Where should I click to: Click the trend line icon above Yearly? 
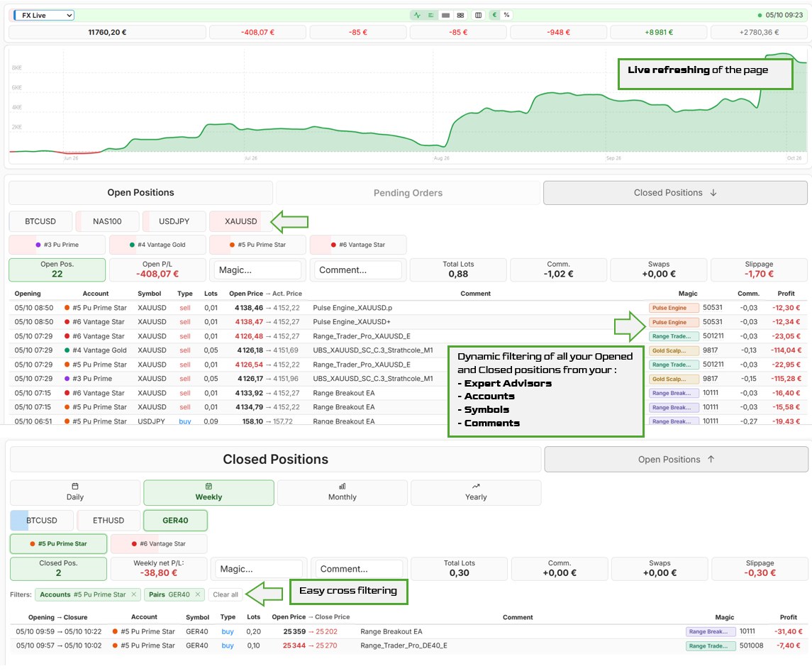tap(476, 486)
